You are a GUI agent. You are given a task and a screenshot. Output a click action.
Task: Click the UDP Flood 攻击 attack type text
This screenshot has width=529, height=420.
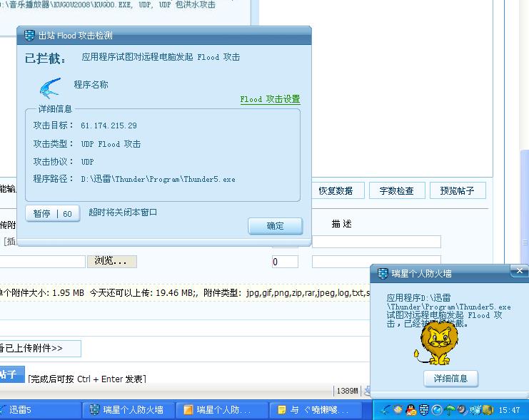(111, 144)
